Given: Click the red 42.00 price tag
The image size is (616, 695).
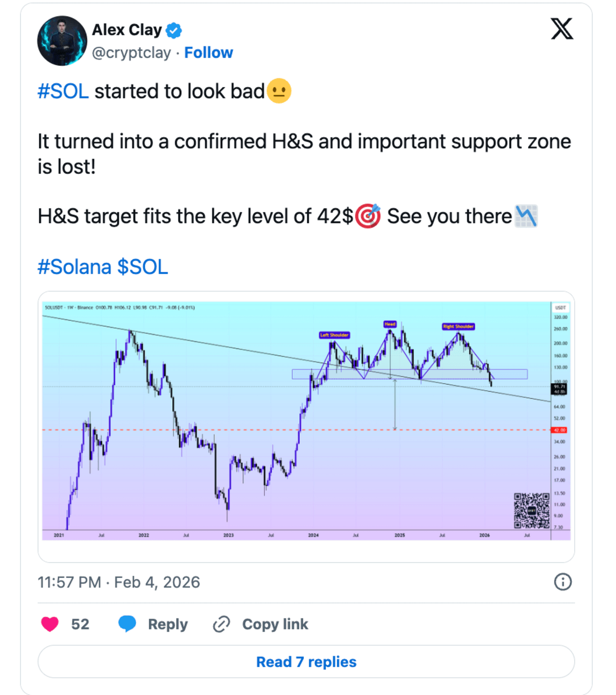Looking at the screenshot, I should (559, 430).
